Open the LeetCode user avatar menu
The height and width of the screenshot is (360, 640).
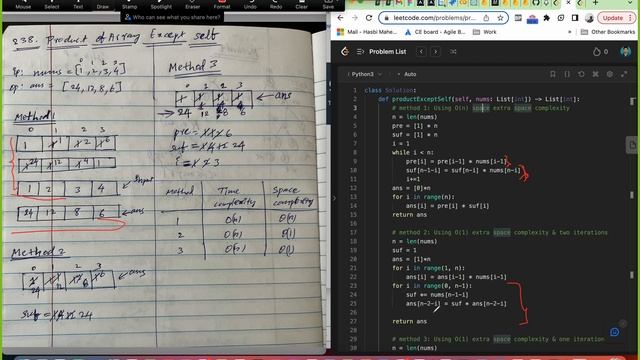(625, 51)
